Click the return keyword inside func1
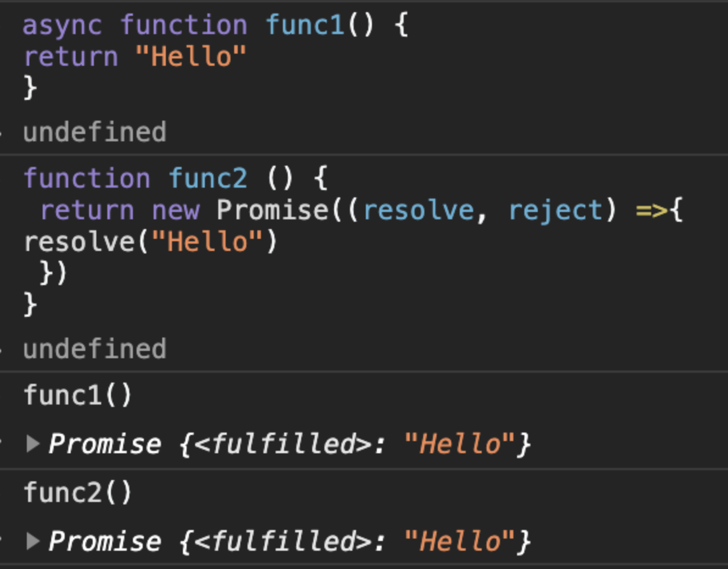Image resolution: width=728 pixels, height=569 pixels. (x=70, y=57)
